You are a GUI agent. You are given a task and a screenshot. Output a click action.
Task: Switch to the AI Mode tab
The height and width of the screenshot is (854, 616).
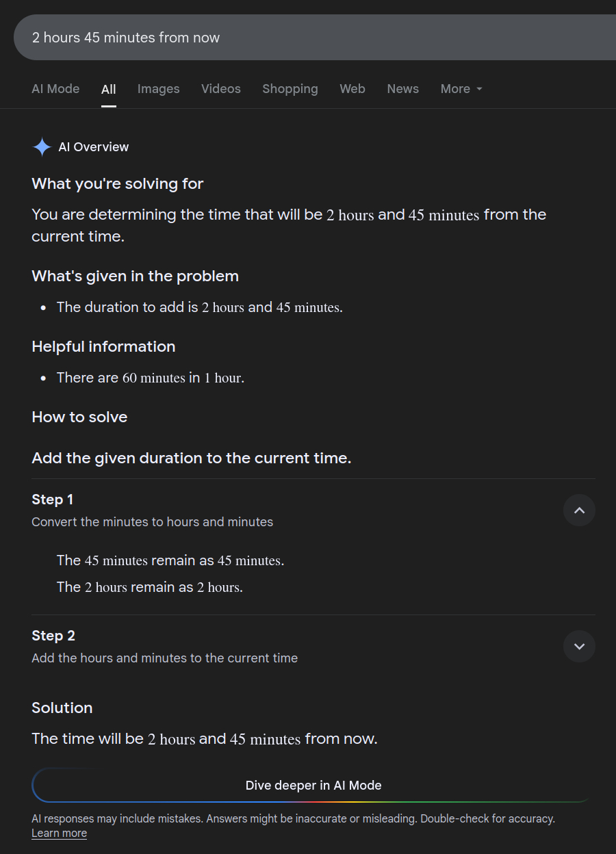click(55, 89)
